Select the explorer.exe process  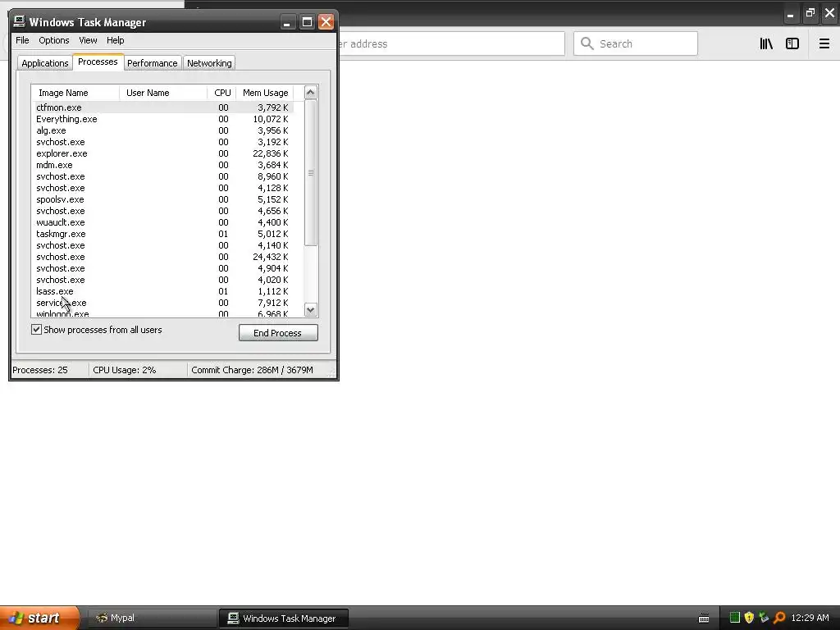[162, 153]
